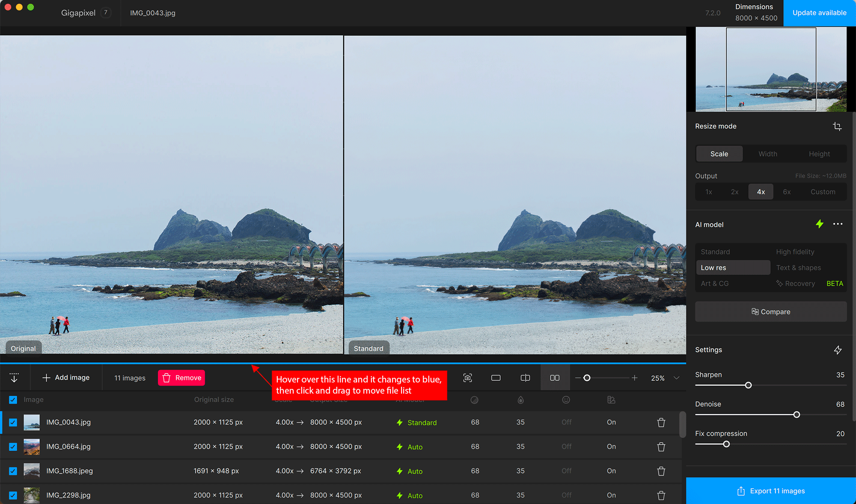Click the preview capture icon in the toolbar
856x504 pixels.
click(468, 378)
